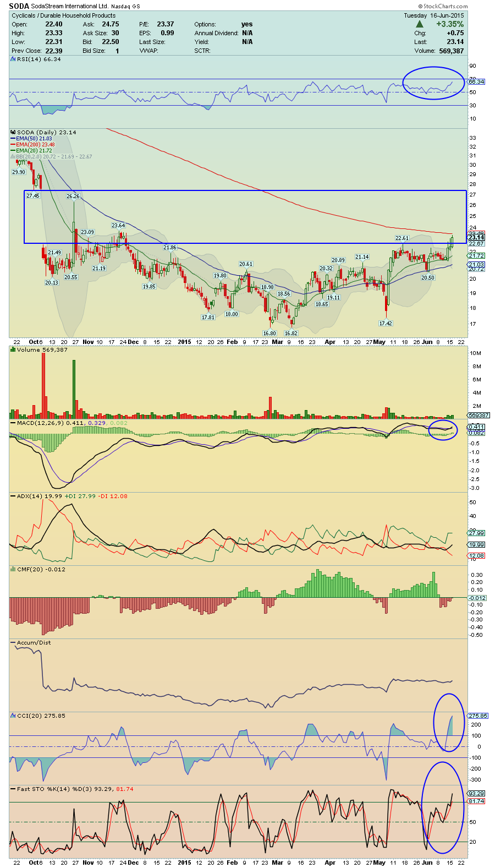495x868 pixels.
Task: Click the CMF(20) -0.012 panel label
Action: (x=41, y=569)
